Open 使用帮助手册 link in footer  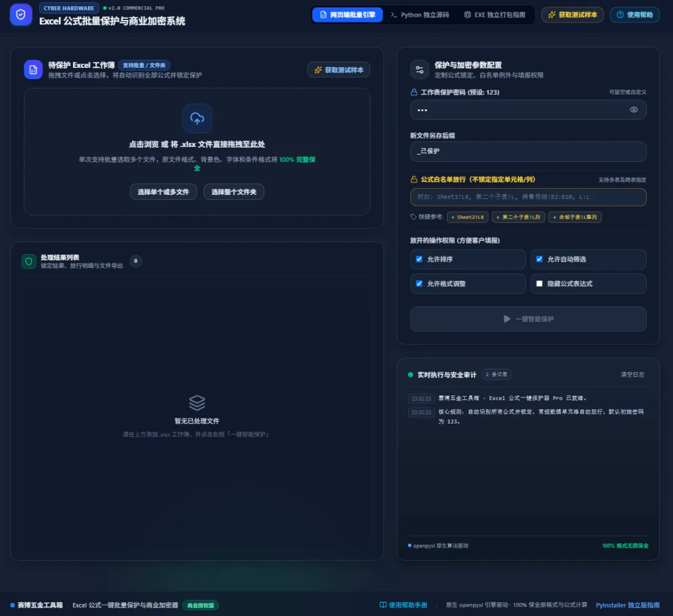coord(403,605)
